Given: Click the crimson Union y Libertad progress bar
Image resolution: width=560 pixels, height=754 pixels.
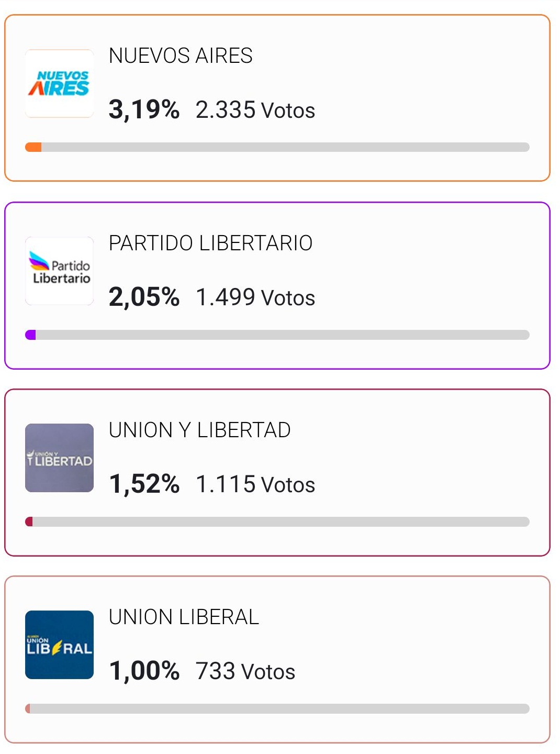Looking at the screenshot, I should pos(277,522).
